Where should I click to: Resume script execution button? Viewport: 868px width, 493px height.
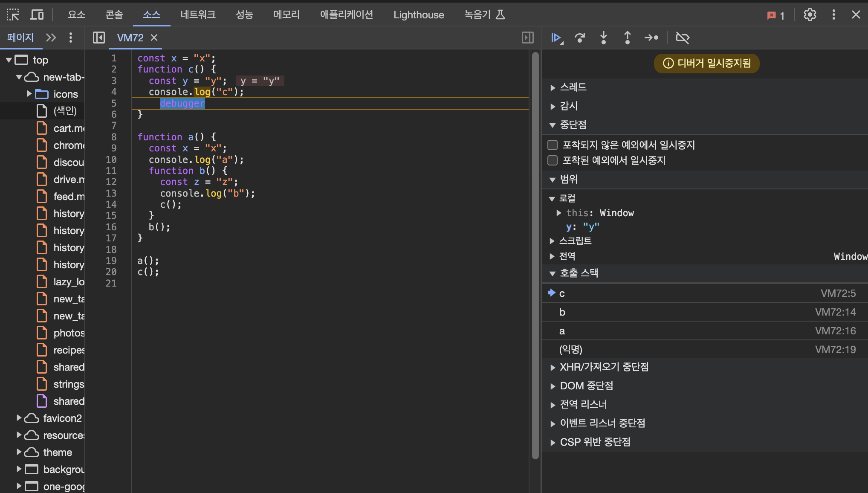[x=556, y=38]
